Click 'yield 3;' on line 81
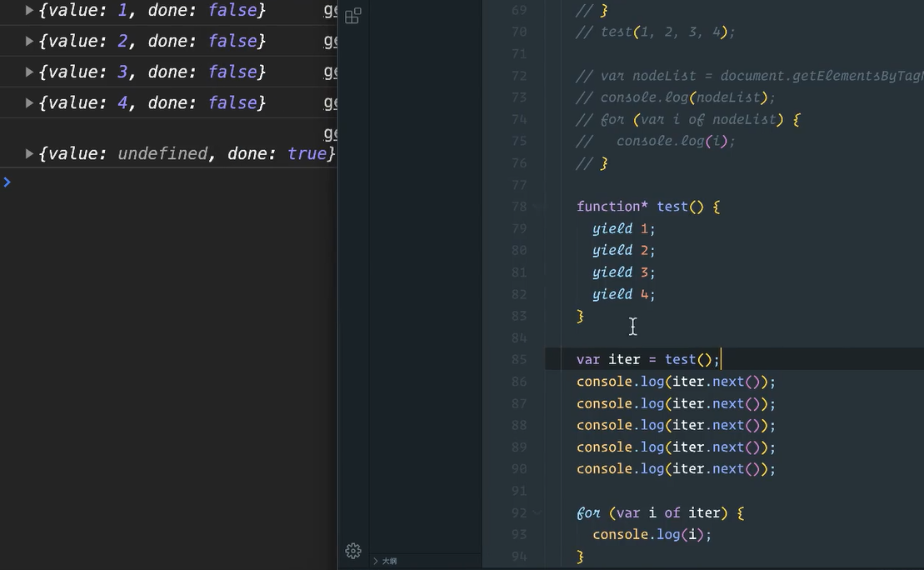 point(623,272)
